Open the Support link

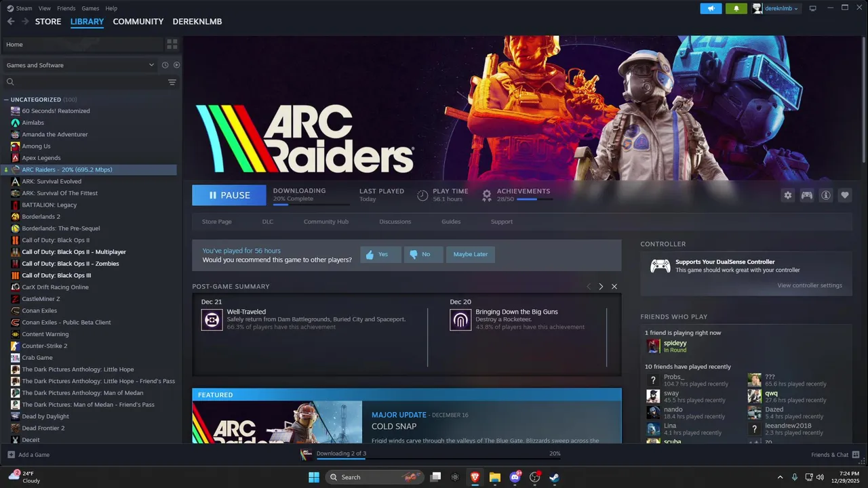pyautogui.click(x=502, y=222)
